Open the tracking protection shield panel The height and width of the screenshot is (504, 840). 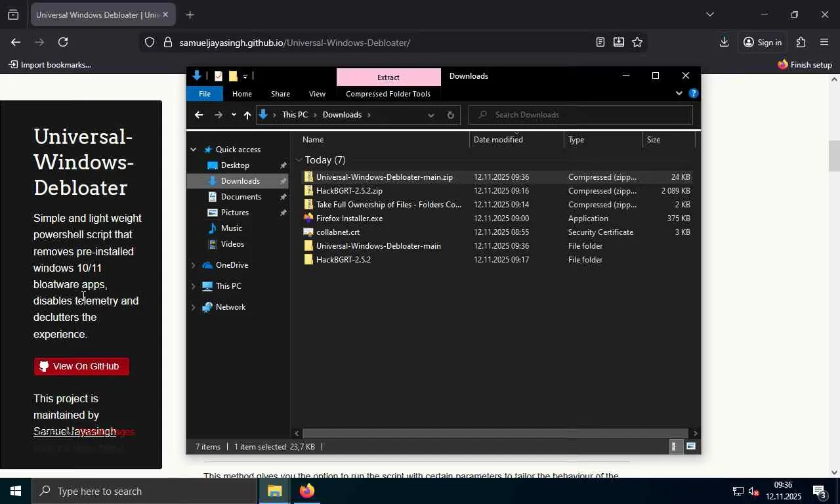[x=150, y=43]
